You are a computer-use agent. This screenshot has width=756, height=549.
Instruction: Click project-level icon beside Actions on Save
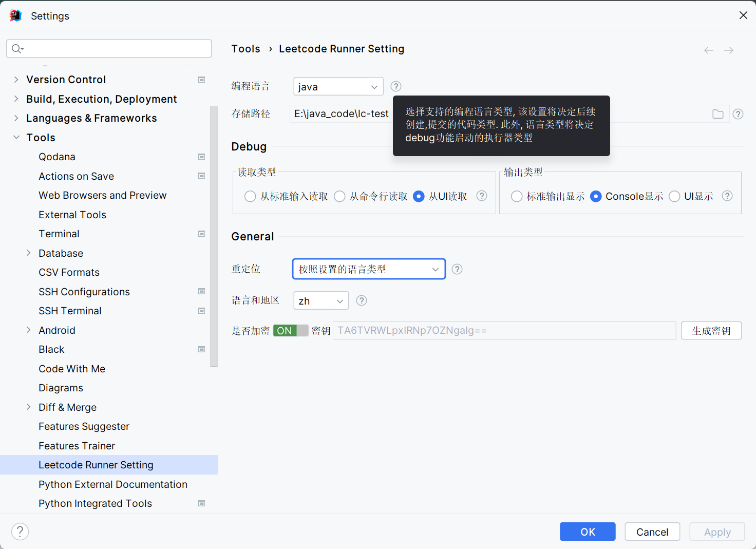202,176
